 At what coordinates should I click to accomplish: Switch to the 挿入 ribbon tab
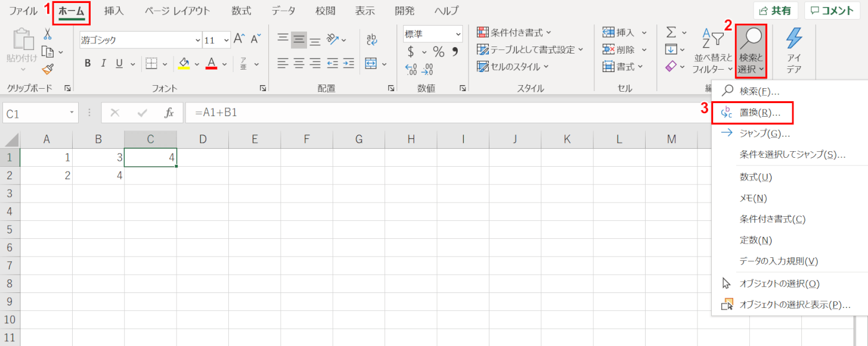[113, 11]
